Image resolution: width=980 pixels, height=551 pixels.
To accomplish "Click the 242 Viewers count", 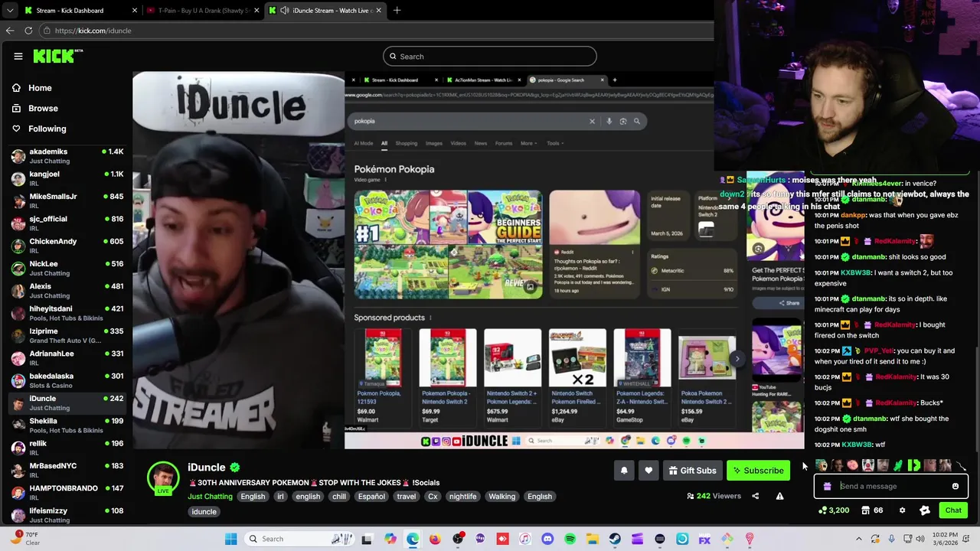I will (x=714, y=496).
